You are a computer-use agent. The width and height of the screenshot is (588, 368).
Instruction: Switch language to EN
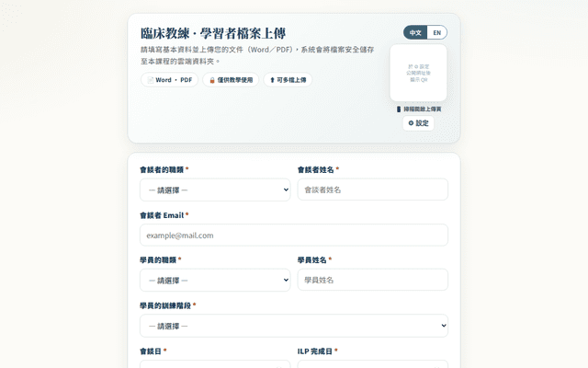[437, 33]
